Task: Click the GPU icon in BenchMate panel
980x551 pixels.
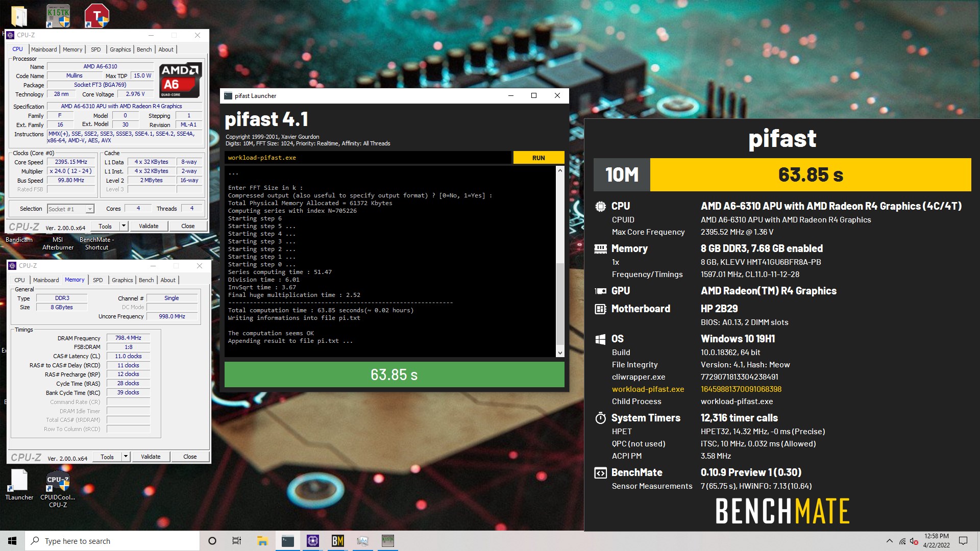Action: 600,291
